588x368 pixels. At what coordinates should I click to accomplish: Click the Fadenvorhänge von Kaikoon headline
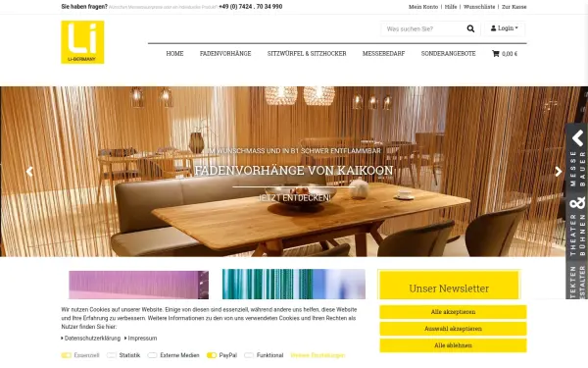(x=294, y=171)
